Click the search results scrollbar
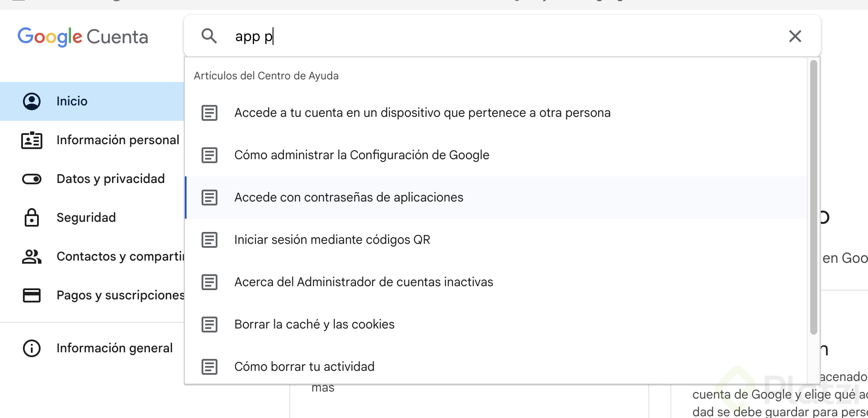The width and height of the screenshot is (868, 418). click(x=814, y=198)
